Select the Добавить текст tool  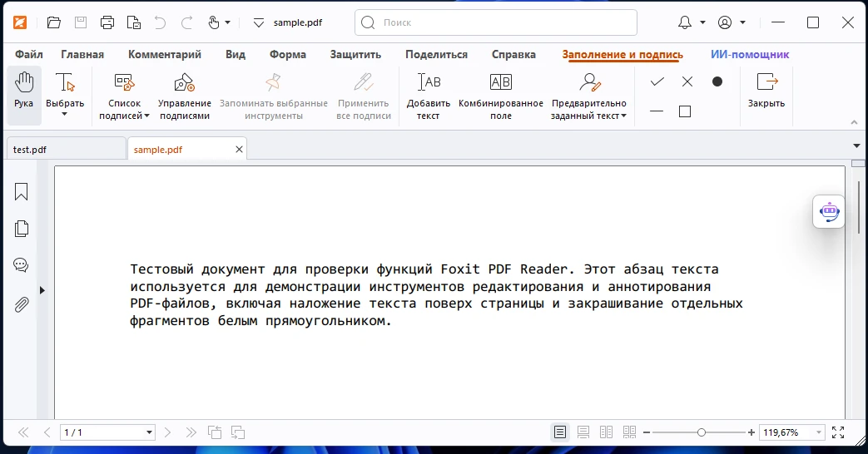click(429, 96)
